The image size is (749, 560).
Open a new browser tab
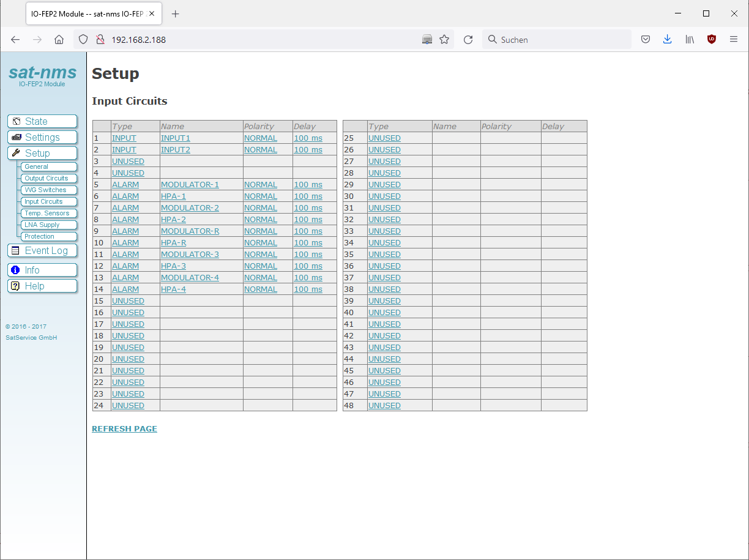coord(176,14)
